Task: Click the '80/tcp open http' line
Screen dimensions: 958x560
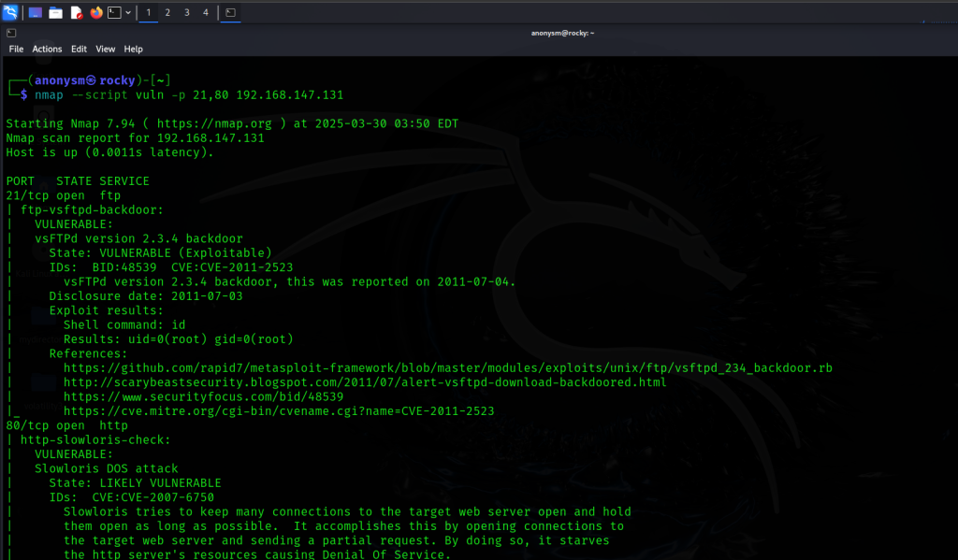Action: pos(67,425)
